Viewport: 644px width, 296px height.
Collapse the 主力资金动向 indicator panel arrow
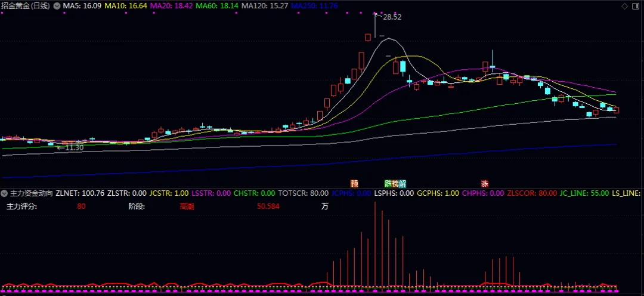pyautogui.click(x=5, y=193)
